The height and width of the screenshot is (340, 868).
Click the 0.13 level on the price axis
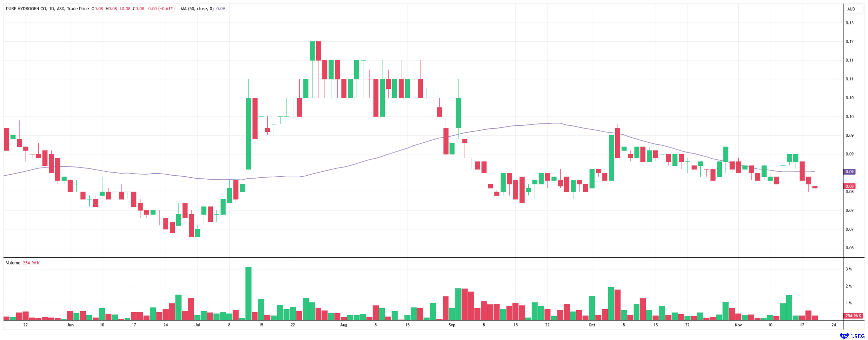pos(849,23)
